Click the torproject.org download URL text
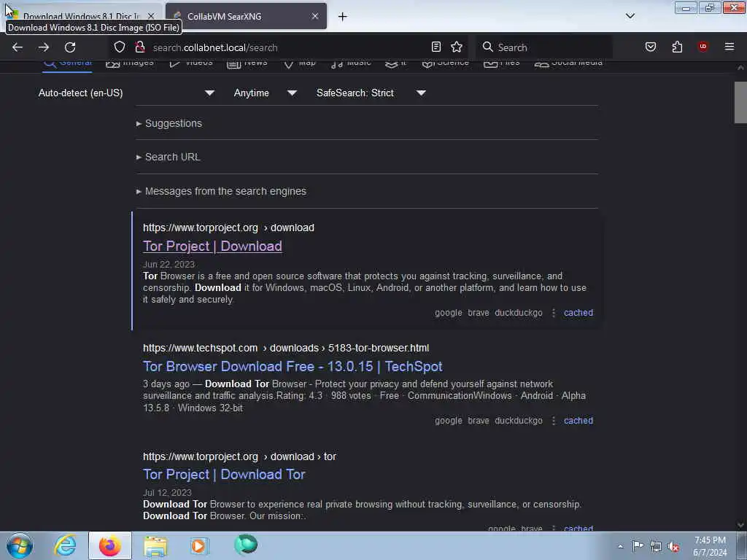This screenshot has height=560, width=747. click(x=228, y=227)
